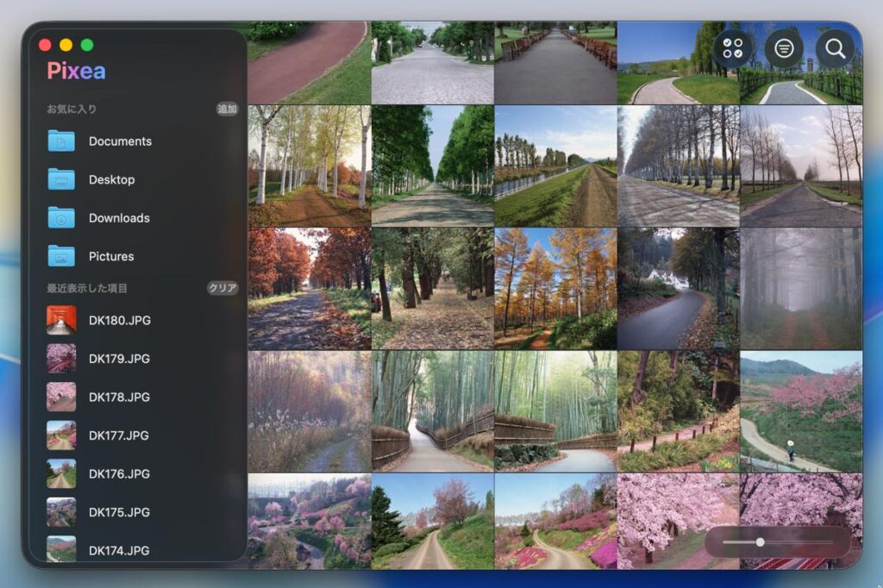Open the grid view options icon

[x=733, y=48]
